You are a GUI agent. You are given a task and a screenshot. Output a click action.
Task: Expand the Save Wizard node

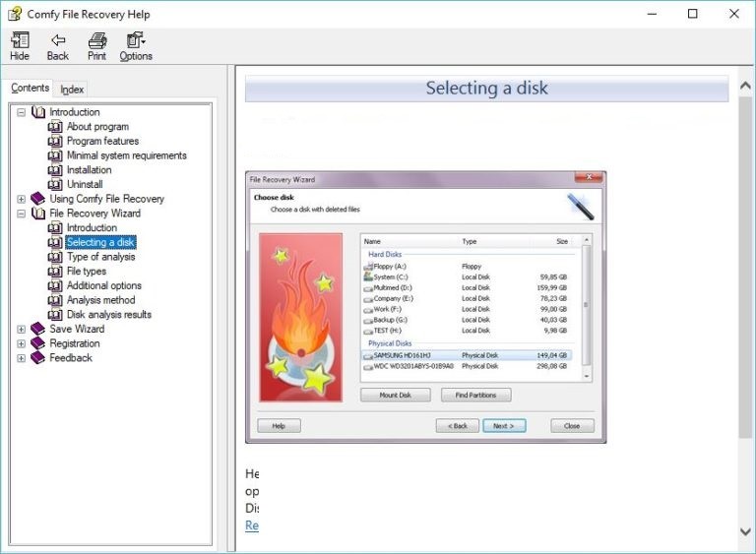[x=22, y=329]
